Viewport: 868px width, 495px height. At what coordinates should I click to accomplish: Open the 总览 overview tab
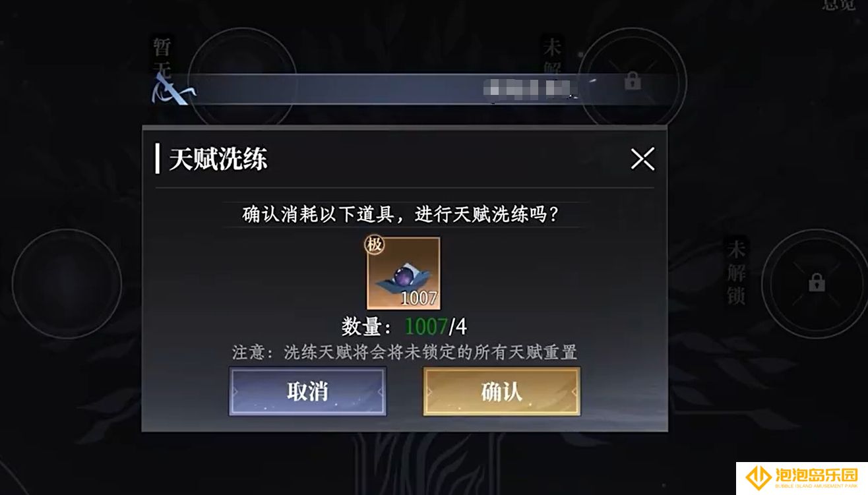838,5
